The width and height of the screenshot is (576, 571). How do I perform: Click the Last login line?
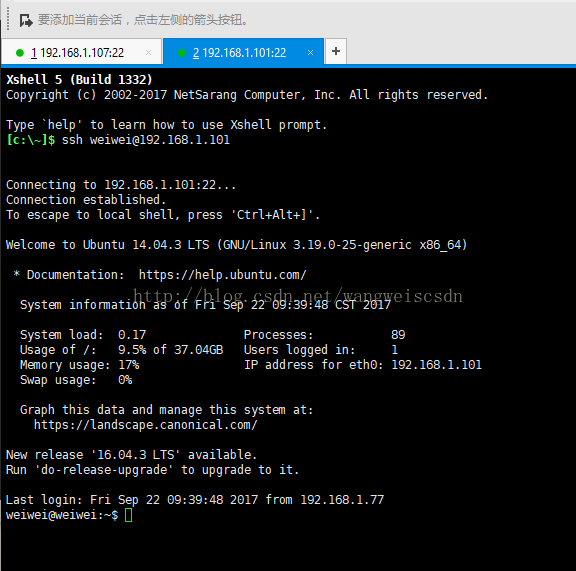(x=195, y=500)
